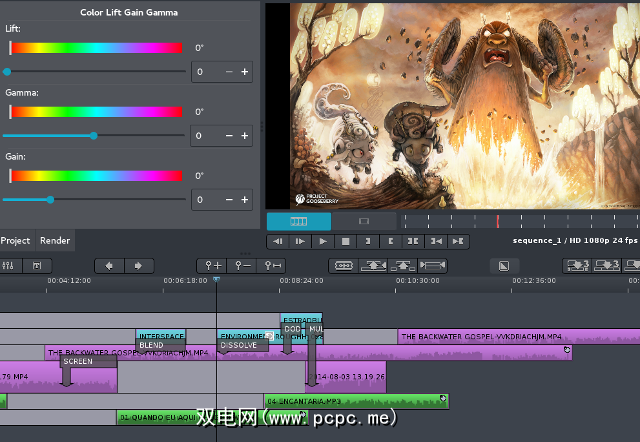Select the DISSOLVE transition on timeline
This screenshot has height=442, width=640.
click(x=238, y=345)
